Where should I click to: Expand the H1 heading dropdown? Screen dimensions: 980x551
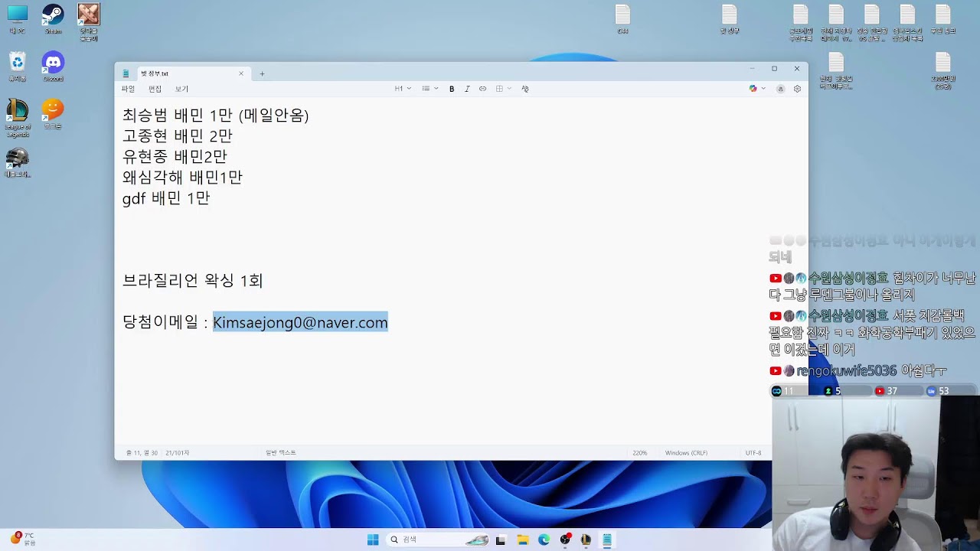(403, 89)
